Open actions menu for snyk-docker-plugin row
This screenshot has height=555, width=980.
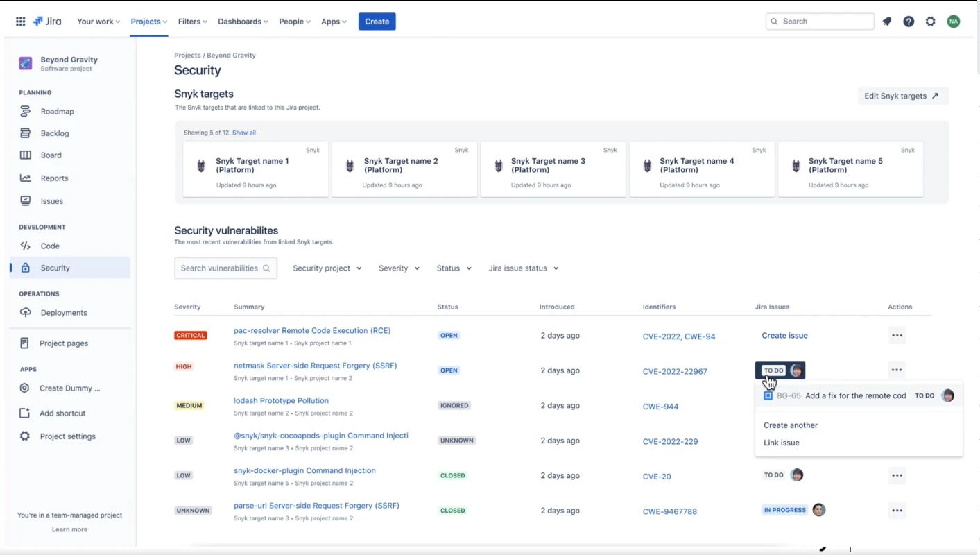897,476
